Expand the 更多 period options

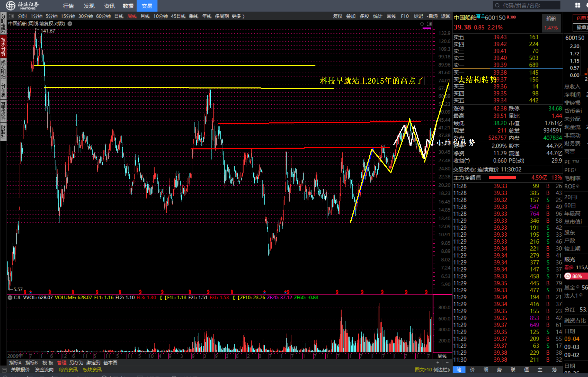tap(238, 16)
